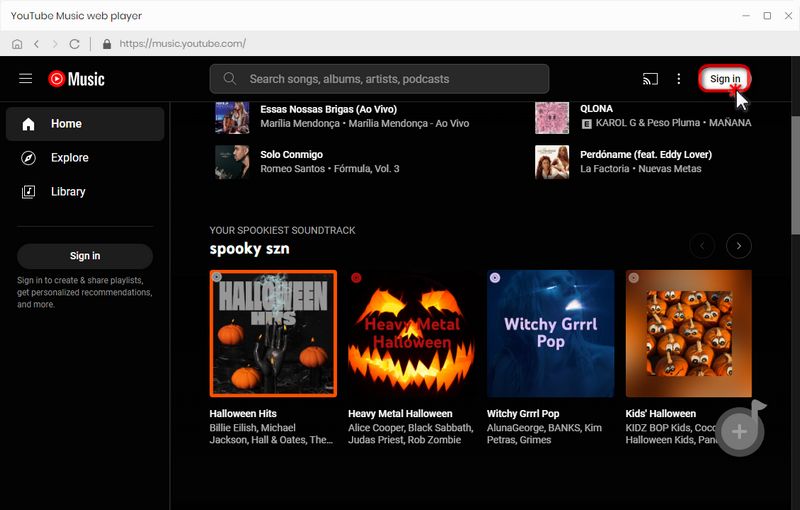Click the YouTube Music logo
This screenshot has height=510, width=800.
[x=77, y=79]
